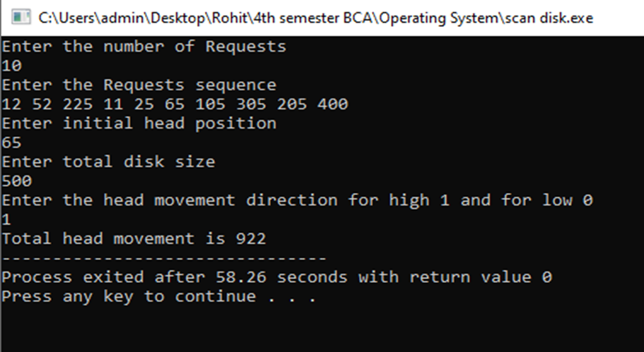Click request value 12 in the sequence
The image size is (644, 352).
(11, 104)
